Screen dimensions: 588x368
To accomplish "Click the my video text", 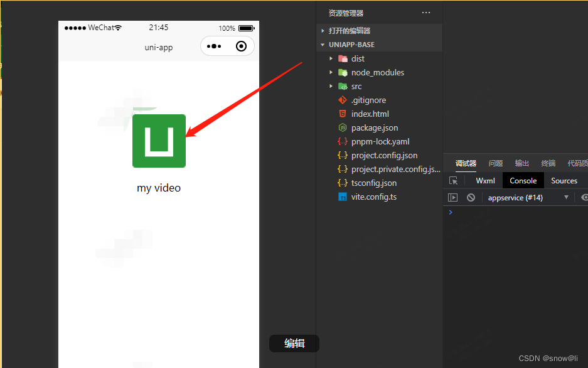I will [x=159, y=188].
